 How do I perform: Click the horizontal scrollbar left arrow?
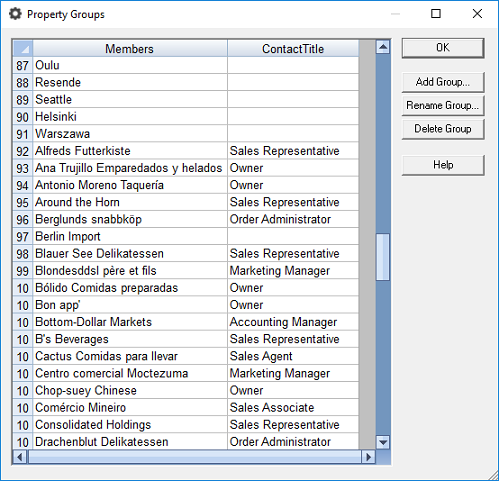[x=20, y=457]
